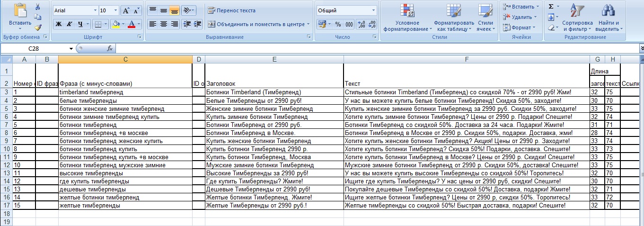Click accounting number format icon

tap(321, 24)
